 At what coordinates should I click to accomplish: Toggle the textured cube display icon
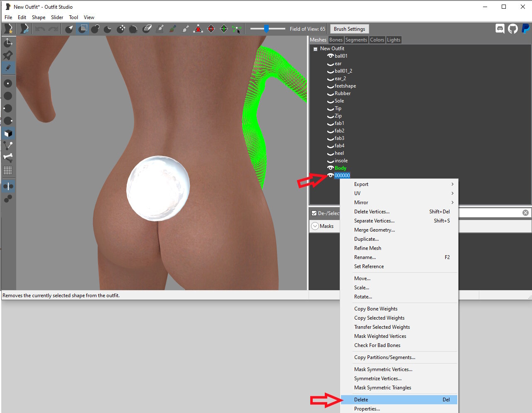click(x=8, y=133)
